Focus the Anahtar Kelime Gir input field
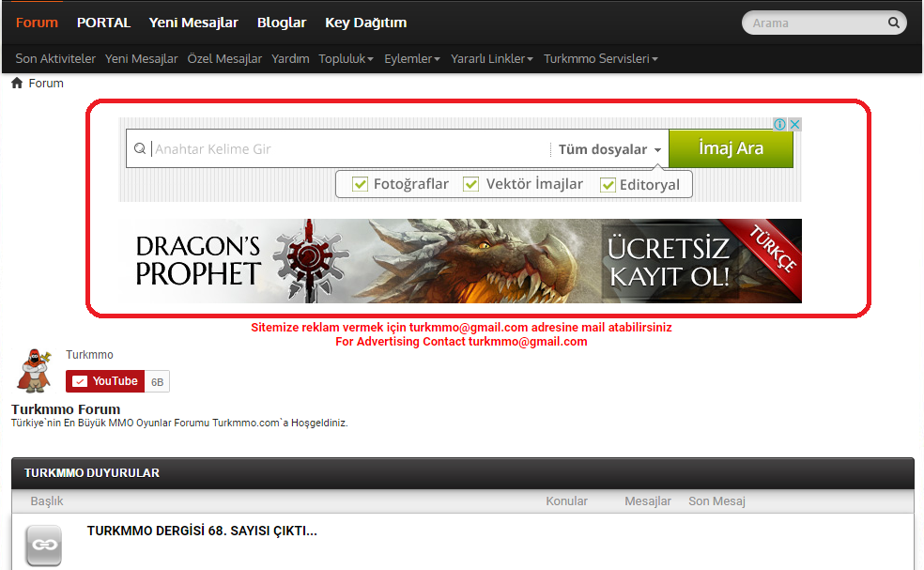The image size is (924, 570). tap(347, 149)
